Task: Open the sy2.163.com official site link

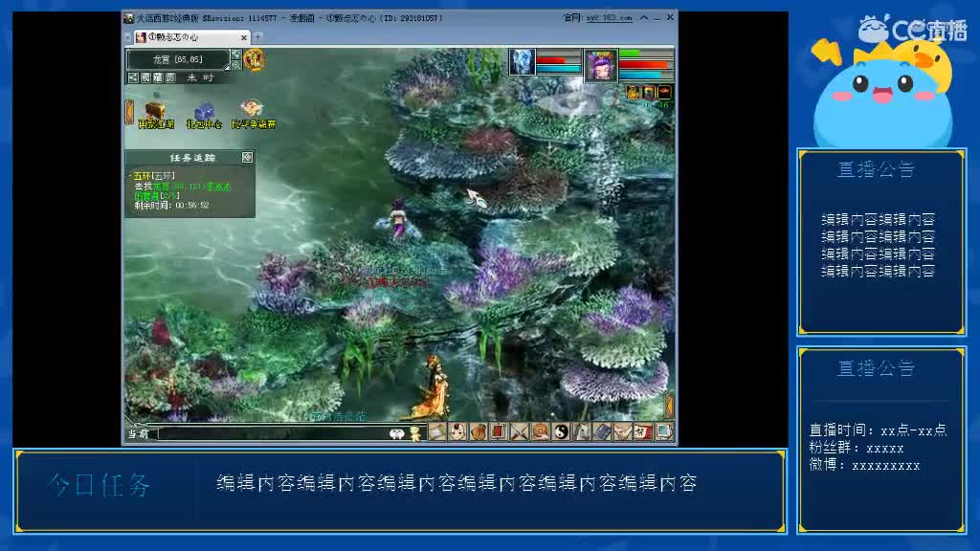Action: pyautogui.click(x=609, y=18)
